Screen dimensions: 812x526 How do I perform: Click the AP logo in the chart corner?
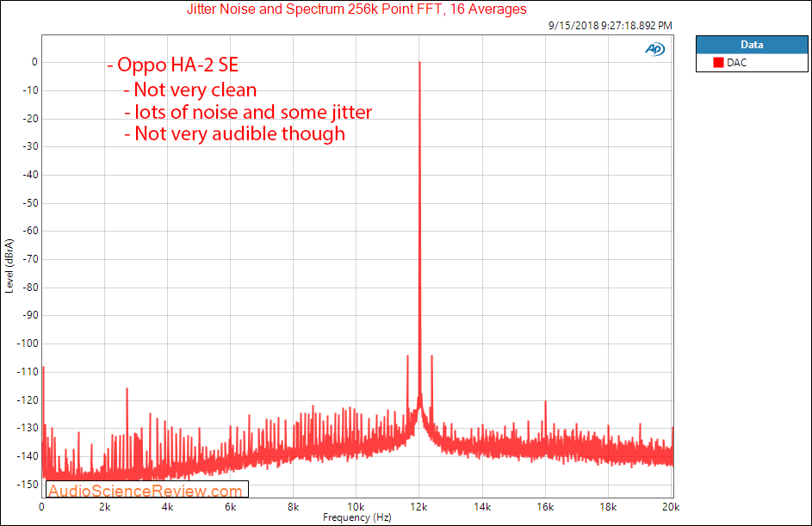tap(654, 49)
